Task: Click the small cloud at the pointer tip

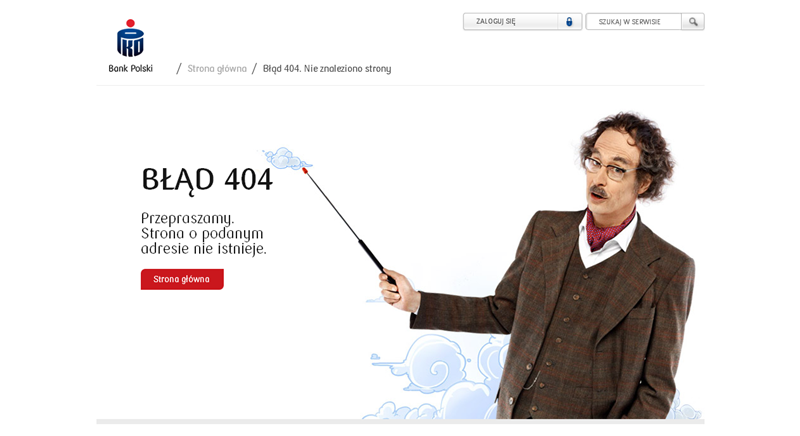Action: 286,158
